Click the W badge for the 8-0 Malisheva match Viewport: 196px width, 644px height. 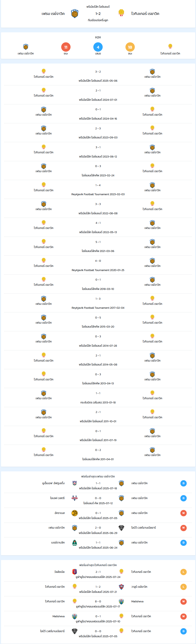(x=183, y=601)
